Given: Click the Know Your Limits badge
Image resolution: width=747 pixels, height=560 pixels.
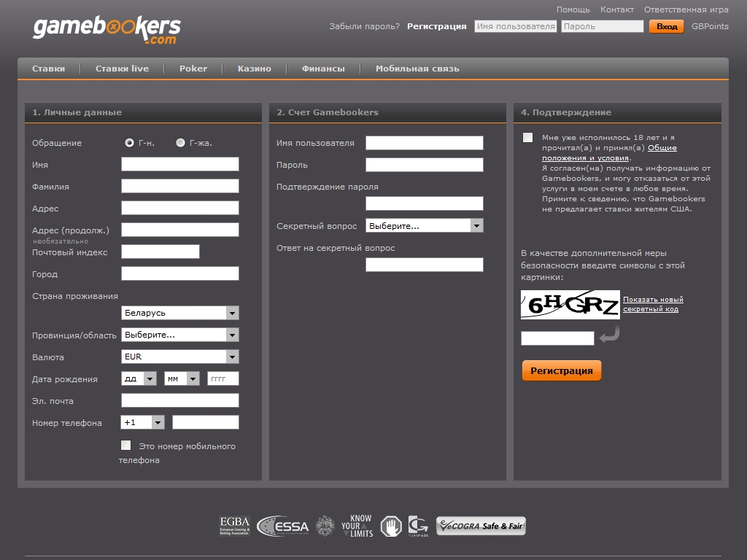Looking at the screenshot, I should [x=357, y=526].
